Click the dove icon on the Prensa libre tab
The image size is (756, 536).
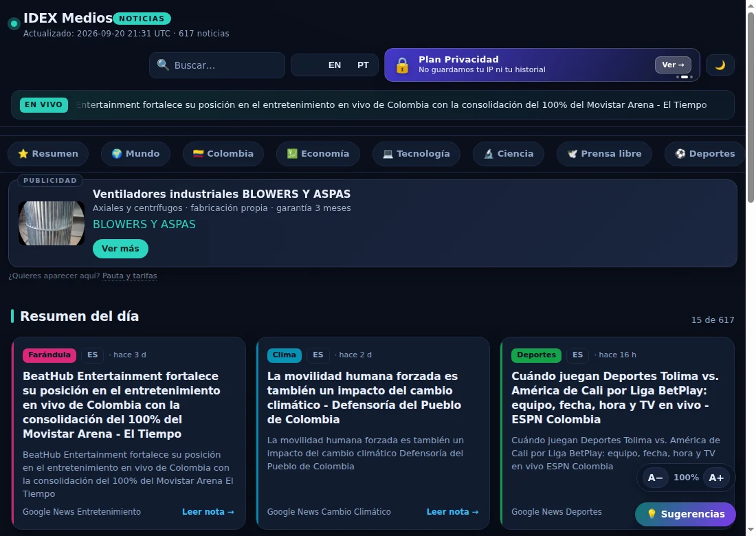[x=572, y=154]
